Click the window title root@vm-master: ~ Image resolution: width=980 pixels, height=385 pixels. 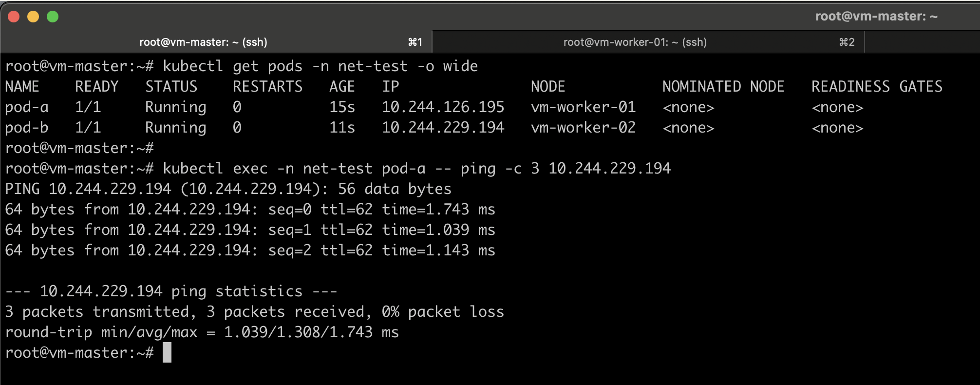876,16
